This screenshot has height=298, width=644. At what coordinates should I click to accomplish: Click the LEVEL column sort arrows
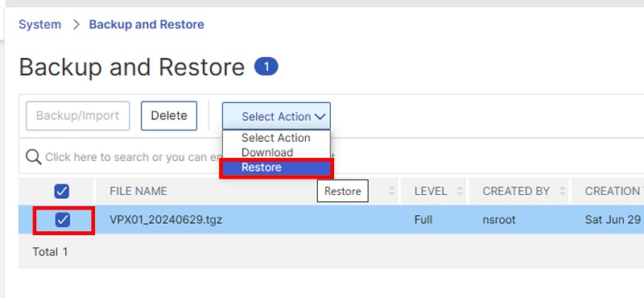click(x=460, y=191)
